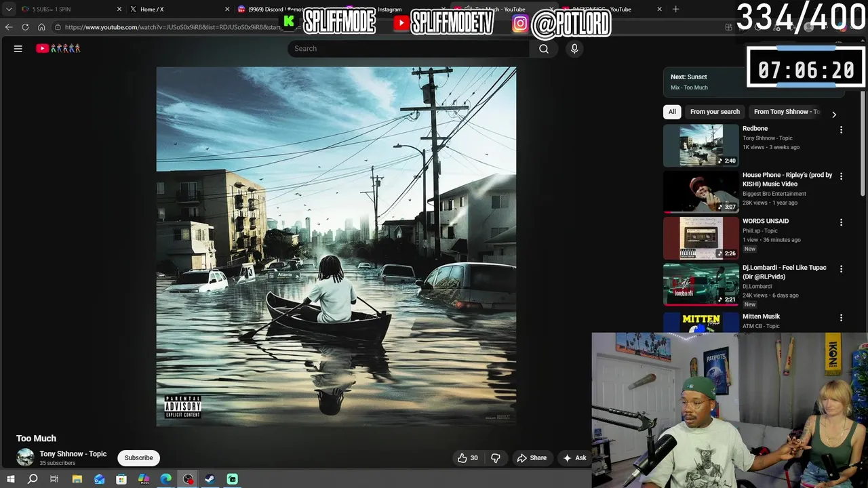Open options menu for House Phone video
Screen dimensions: 868x488
click(x=841, y=176)
